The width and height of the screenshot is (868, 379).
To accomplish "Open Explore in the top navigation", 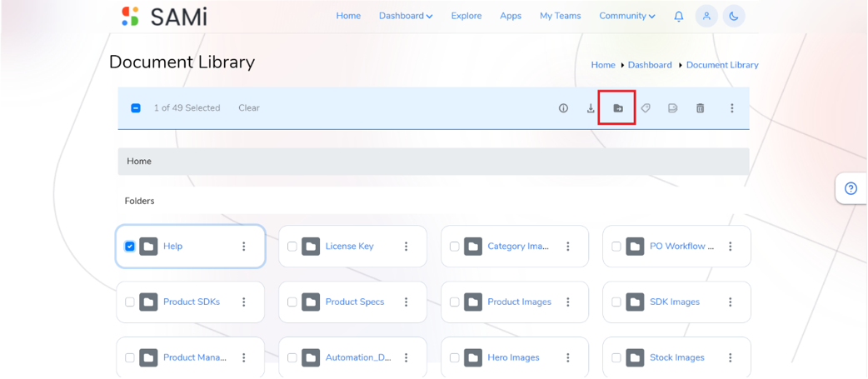I will pos(466,16).
